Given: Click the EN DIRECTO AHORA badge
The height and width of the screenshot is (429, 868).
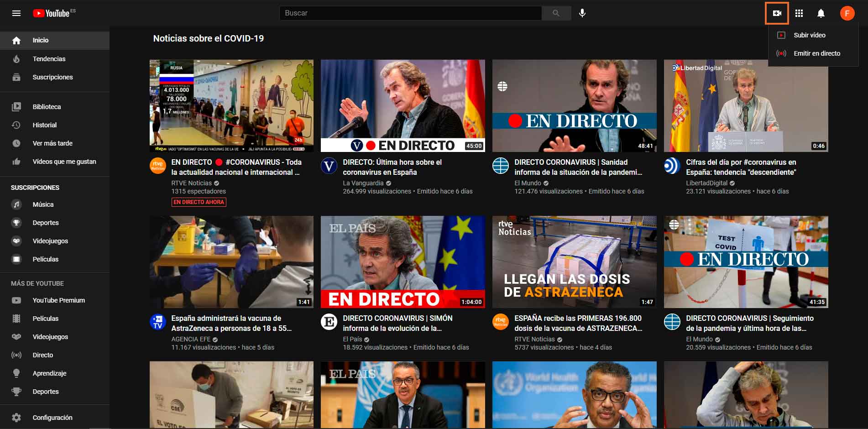Looking at the screenshot, I should point(199,202).
